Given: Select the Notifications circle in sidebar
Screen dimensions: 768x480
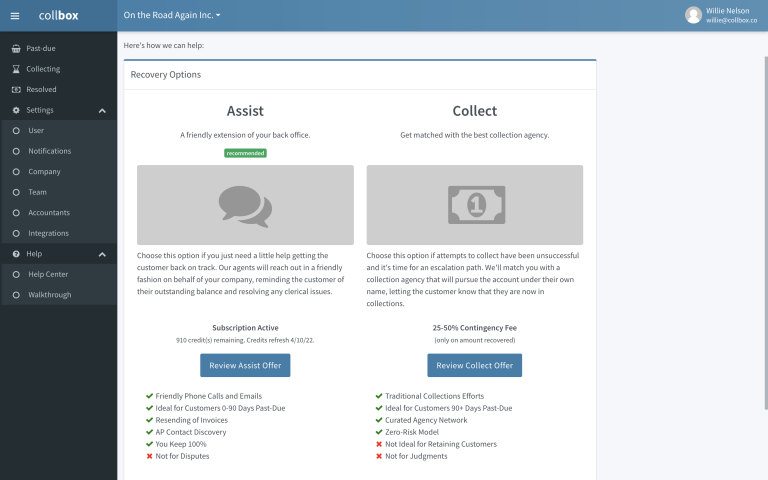Looking at the screenshot, I should [16, 151].
